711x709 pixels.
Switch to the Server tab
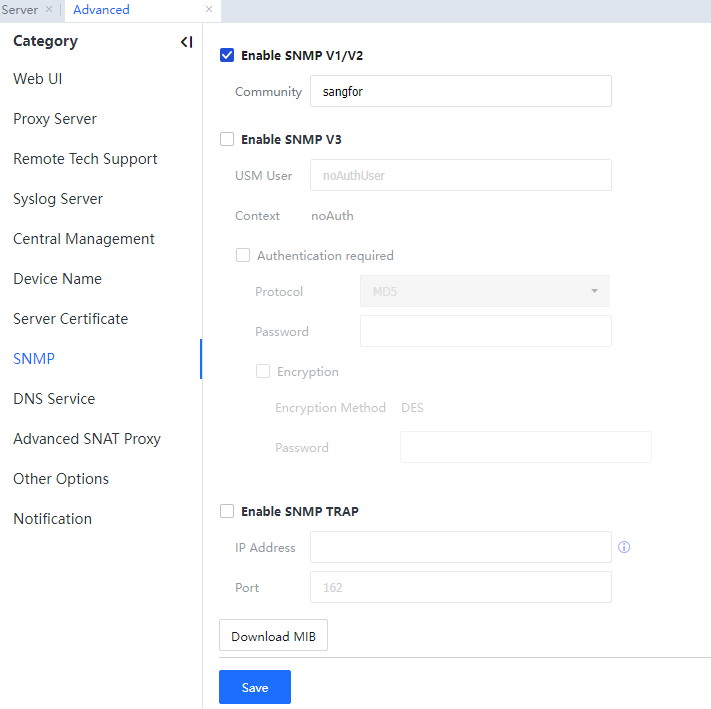(x=20, y=10)
